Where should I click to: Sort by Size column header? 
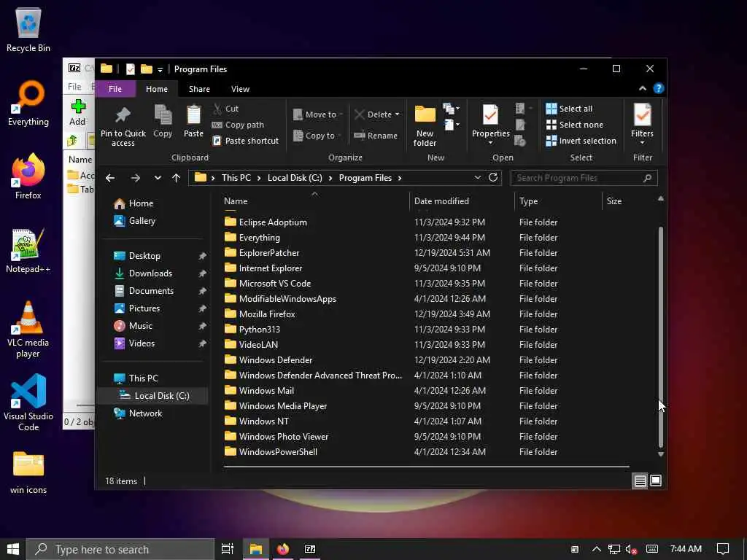click(614, 201)
